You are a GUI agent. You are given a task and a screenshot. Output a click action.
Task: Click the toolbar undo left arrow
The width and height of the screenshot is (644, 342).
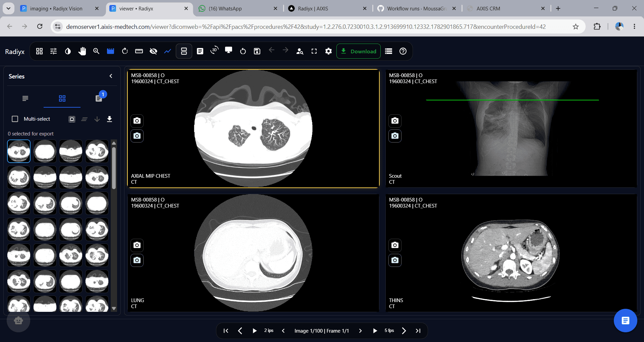click(271, 50)
